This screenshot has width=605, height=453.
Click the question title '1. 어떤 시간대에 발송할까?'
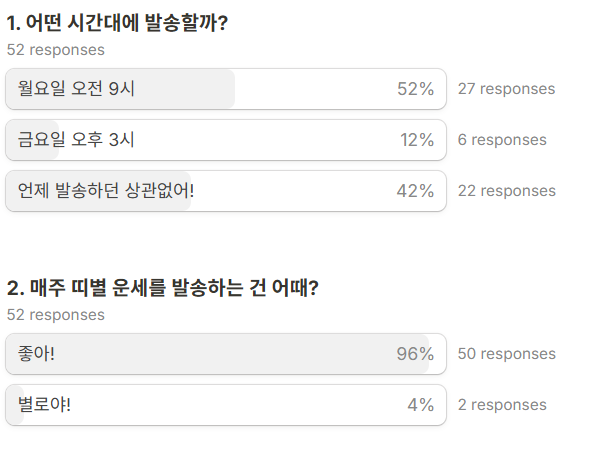coord(117,23)
